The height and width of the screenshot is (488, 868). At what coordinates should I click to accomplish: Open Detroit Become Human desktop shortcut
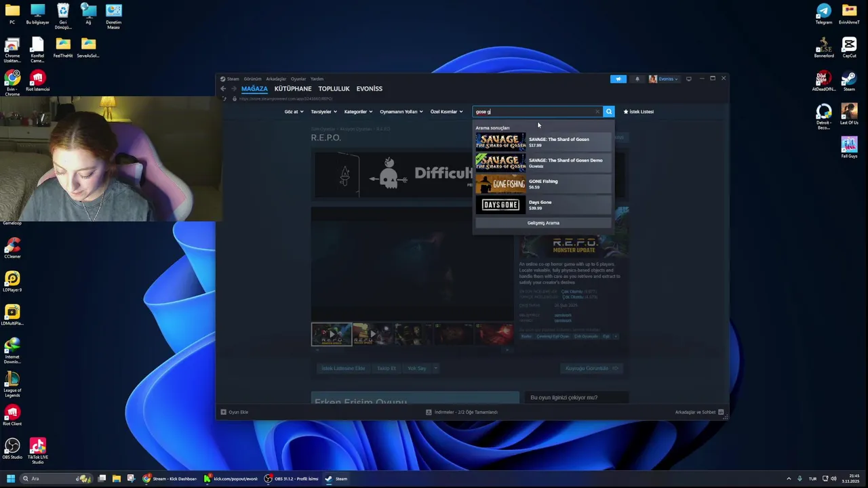(x=823, y=117)
